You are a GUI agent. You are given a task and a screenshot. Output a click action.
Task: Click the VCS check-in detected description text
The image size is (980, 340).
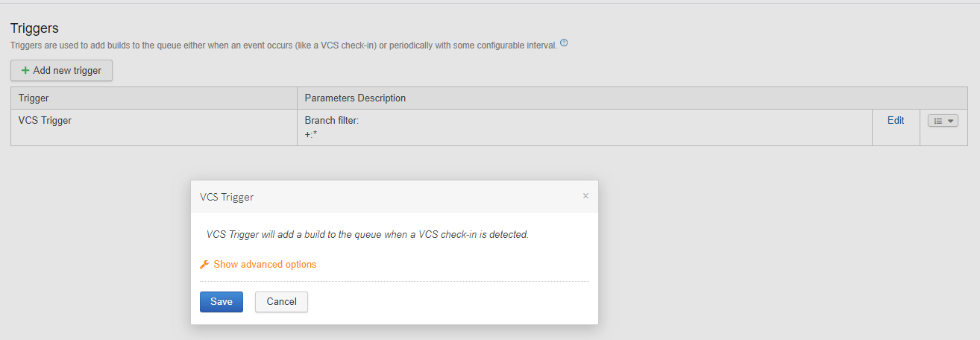point(367,234)
